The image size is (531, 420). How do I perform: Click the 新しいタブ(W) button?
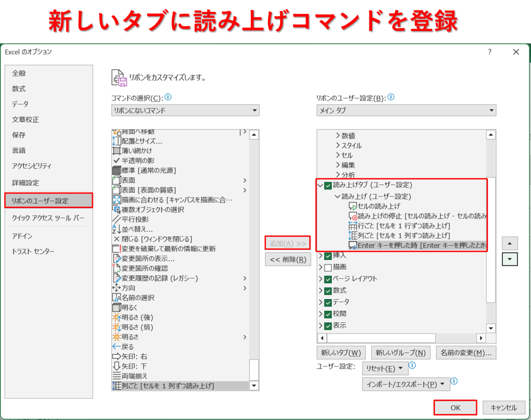click(x=341, y=353)
